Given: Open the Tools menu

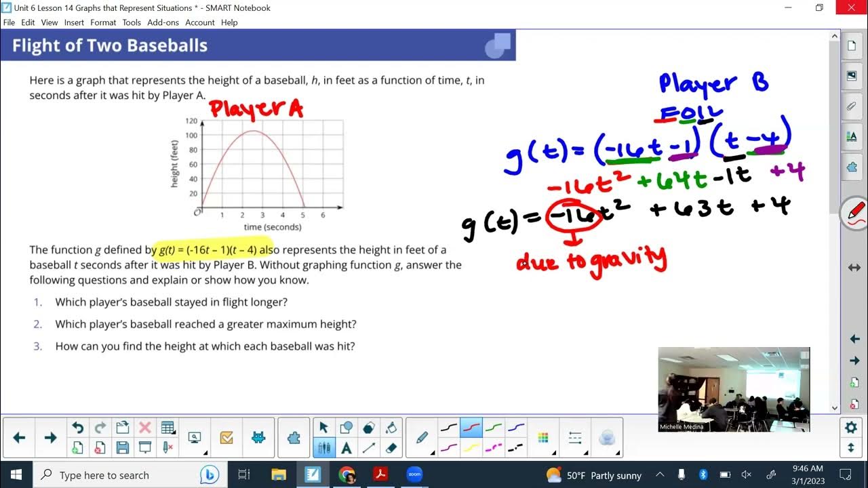Looking at the screenshot, I should [132, 22].
